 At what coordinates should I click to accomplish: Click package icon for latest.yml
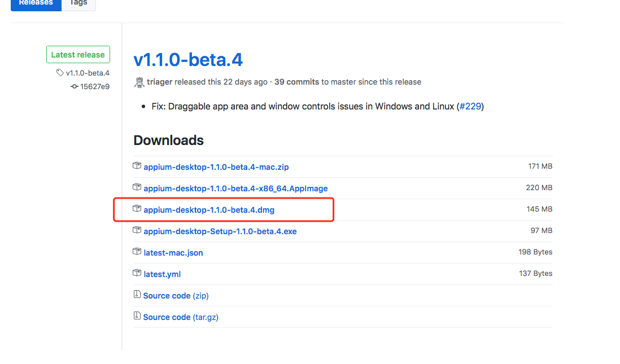point(137,273)
